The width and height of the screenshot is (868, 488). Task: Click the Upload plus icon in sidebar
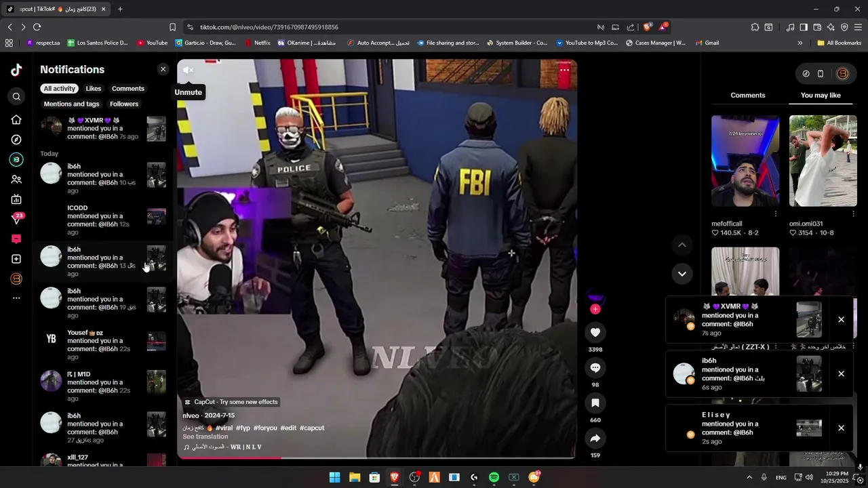[16, 259]
